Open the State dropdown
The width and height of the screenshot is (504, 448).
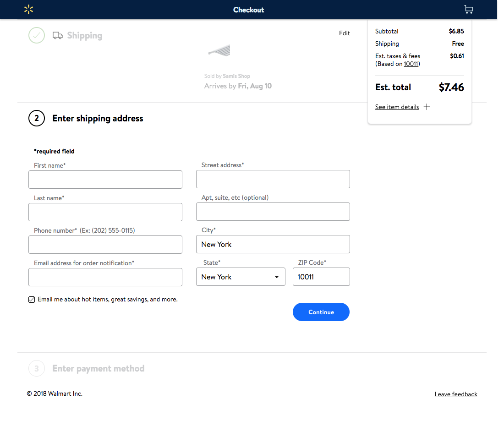(x=241, y=277)
